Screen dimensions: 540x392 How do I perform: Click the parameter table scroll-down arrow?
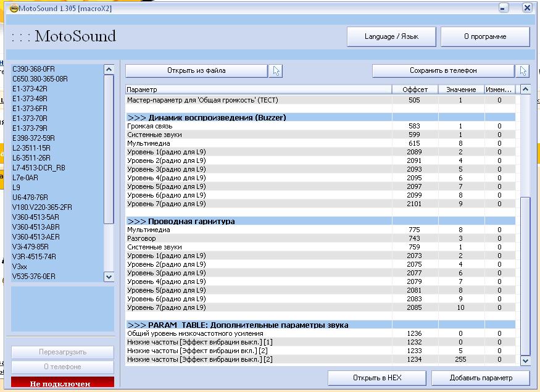click(x=525, y=361)
